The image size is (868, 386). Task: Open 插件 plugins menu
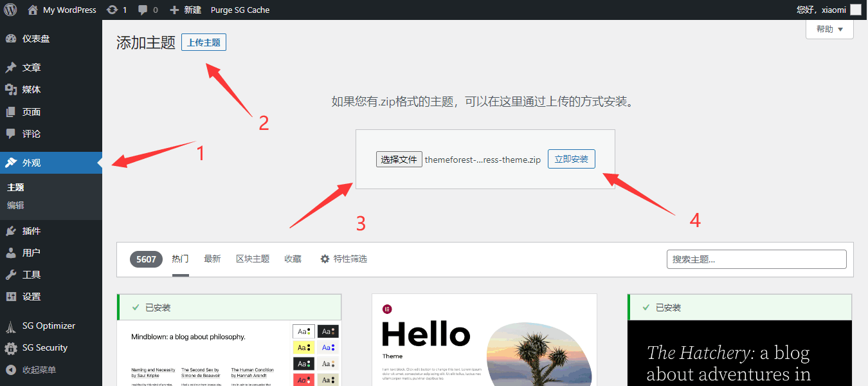(x=32, y=231)
